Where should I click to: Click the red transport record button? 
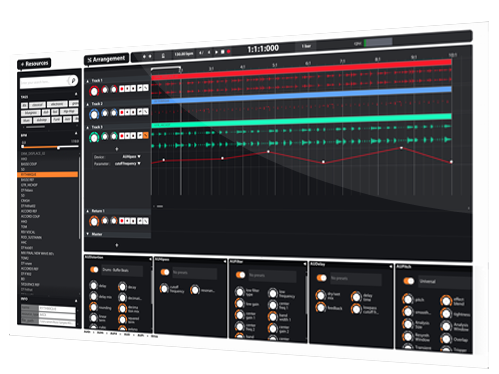pos(229,51)
